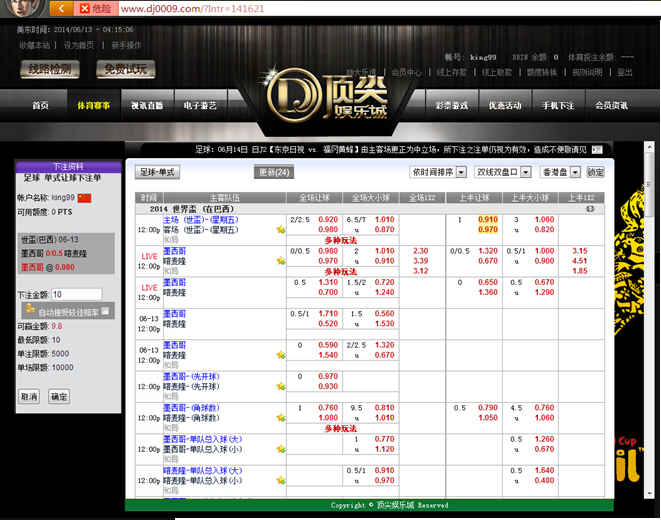The height and width of the screenshot is (520, 661).
Task: Go to the 首页 navigation tab
Action: pyautogui.click(x=40, y=105)
